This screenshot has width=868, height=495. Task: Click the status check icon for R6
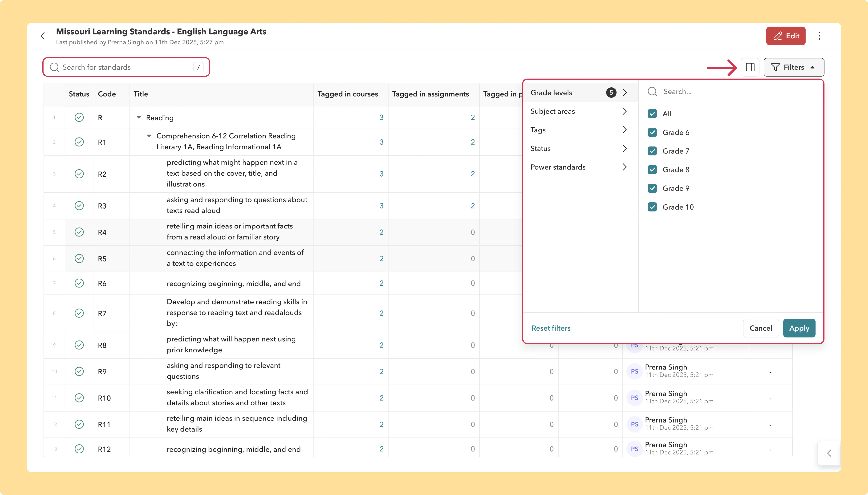(79, 283)
